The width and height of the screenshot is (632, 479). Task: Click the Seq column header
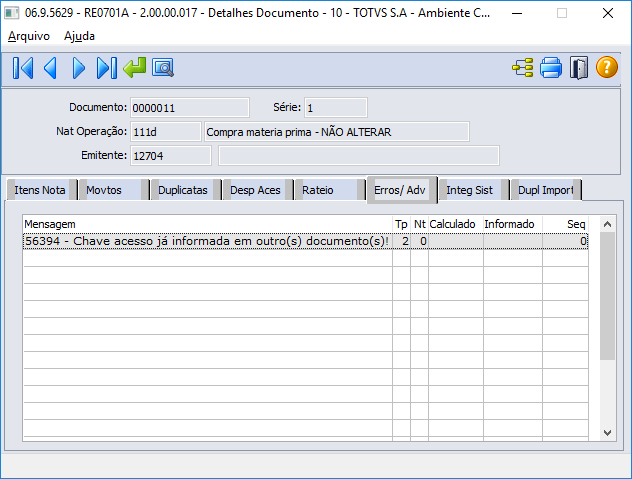tap(565, 224)
